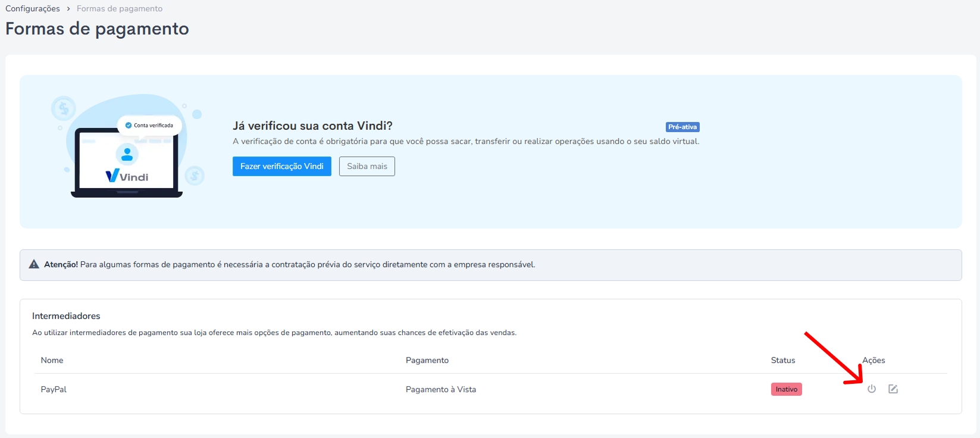
Task: Click the Status column header
Action: tap(783, 360)
